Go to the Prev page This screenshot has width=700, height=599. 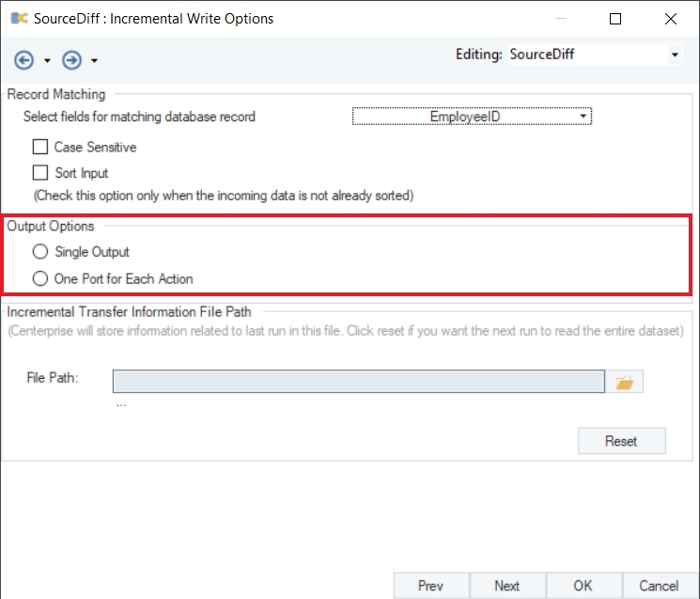click(430, 585)
